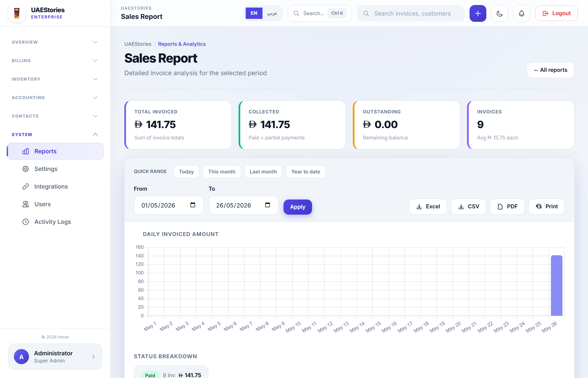588x378 pixels.
Task: Click the 'Avg 15.75 each' text
Action: (x=497, y=138)
